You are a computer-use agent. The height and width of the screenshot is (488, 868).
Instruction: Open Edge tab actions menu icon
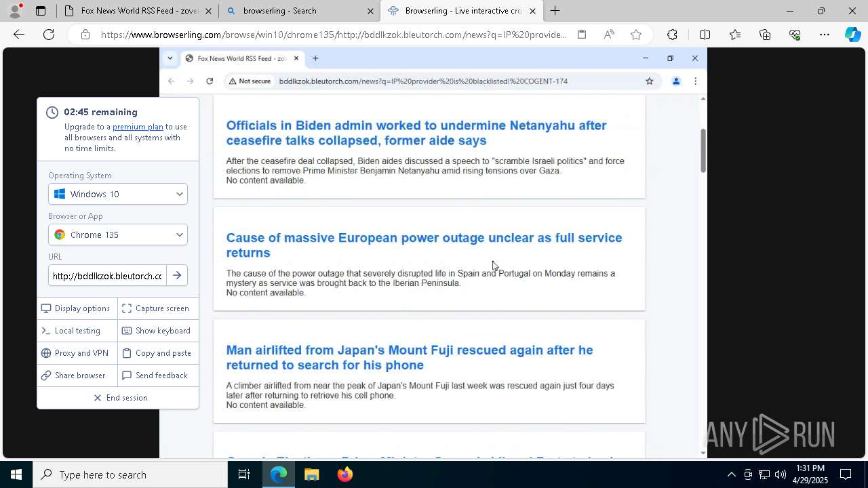coord(41,11)
